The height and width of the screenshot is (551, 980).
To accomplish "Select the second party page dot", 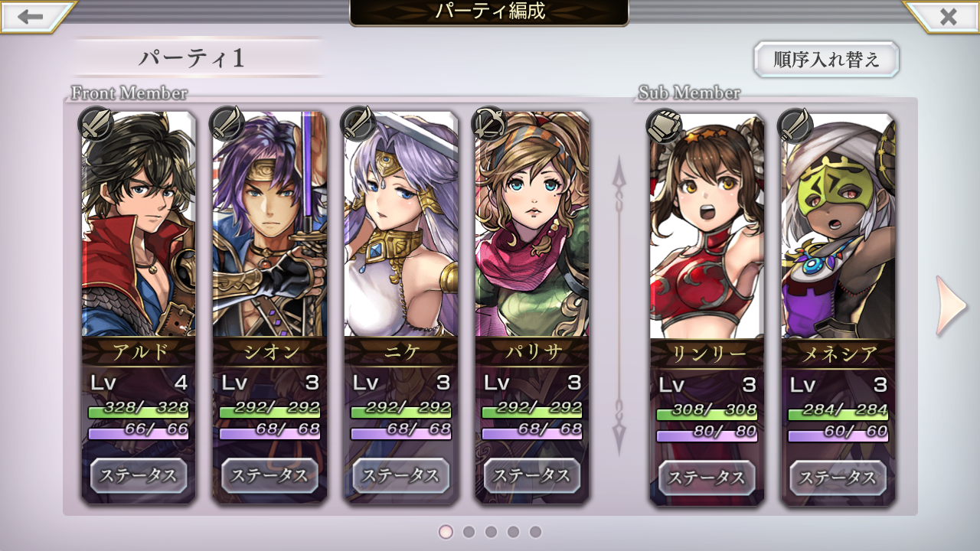I will pos(469,531).
